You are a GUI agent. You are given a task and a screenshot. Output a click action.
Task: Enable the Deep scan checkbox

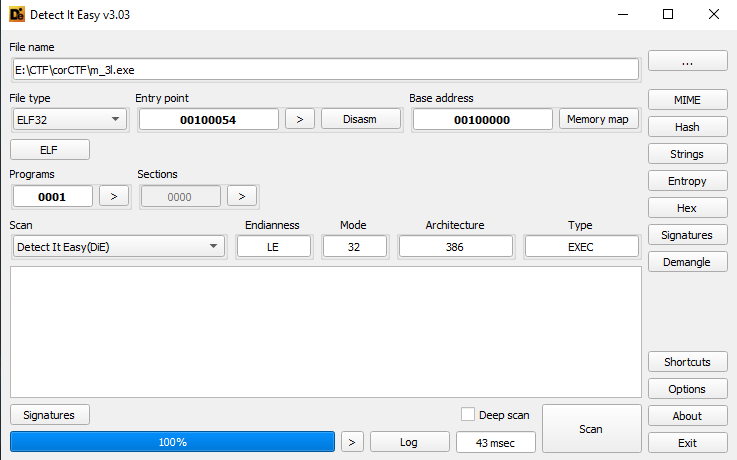pos(468,414)
